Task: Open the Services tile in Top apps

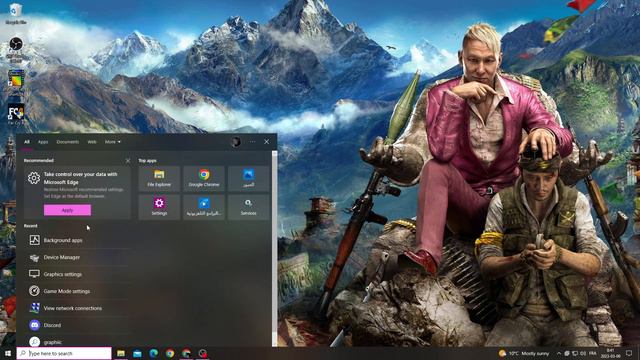Action: point(249,207)
